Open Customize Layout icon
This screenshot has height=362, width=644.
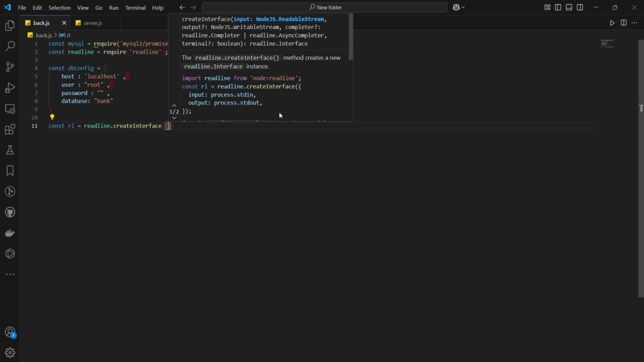point(547,7)
